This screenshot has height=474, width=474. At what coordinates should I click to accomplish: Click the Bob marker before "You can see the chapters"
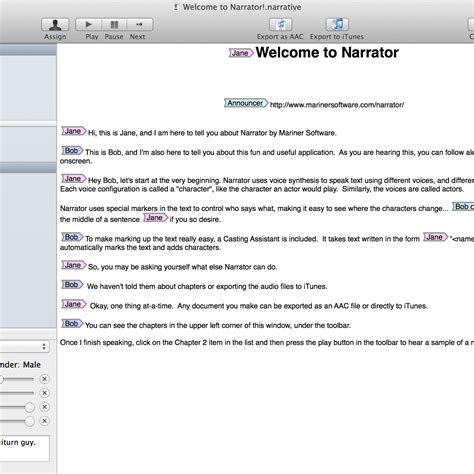point(72,323)
